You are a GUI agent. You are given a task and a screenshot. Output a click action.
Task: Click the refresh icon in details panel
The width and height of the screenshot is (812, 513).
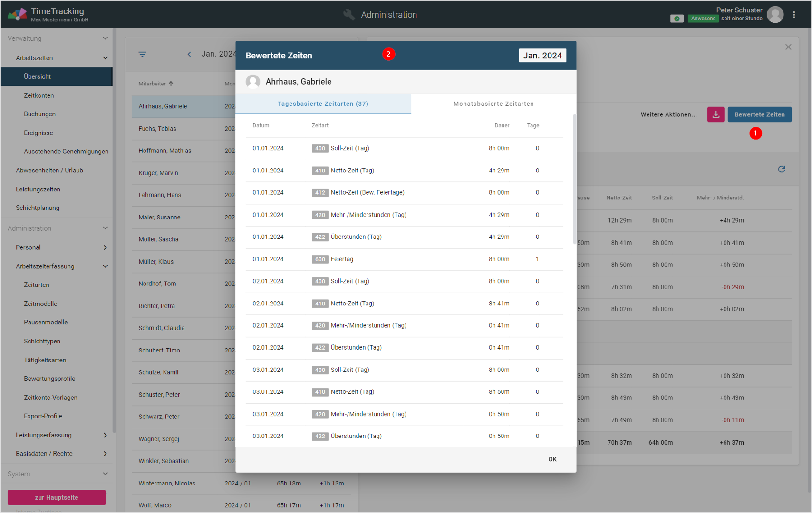[x=781, y=170]
